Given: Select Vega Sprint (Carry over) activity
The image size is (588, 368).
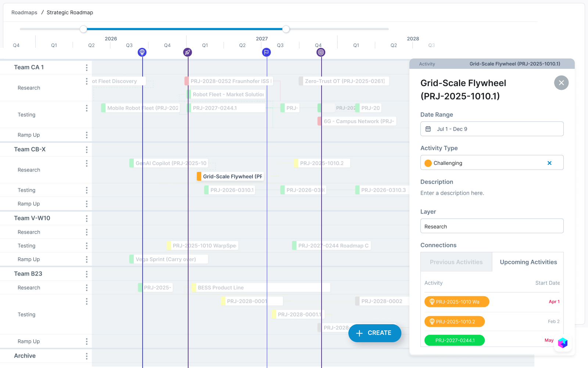Looking at the screenshot, I should tap(169, 259).
